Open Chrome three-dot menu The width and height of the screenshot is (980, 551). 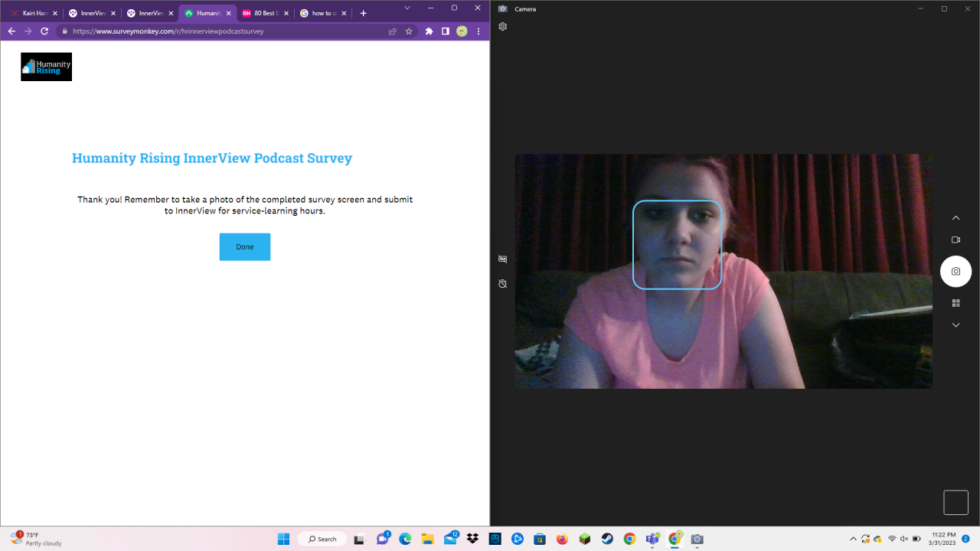coord(479,31)
